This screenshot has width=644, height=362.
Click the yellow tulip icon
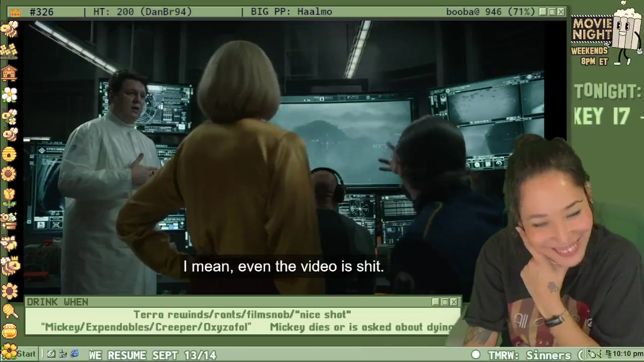tap(9, 197)
